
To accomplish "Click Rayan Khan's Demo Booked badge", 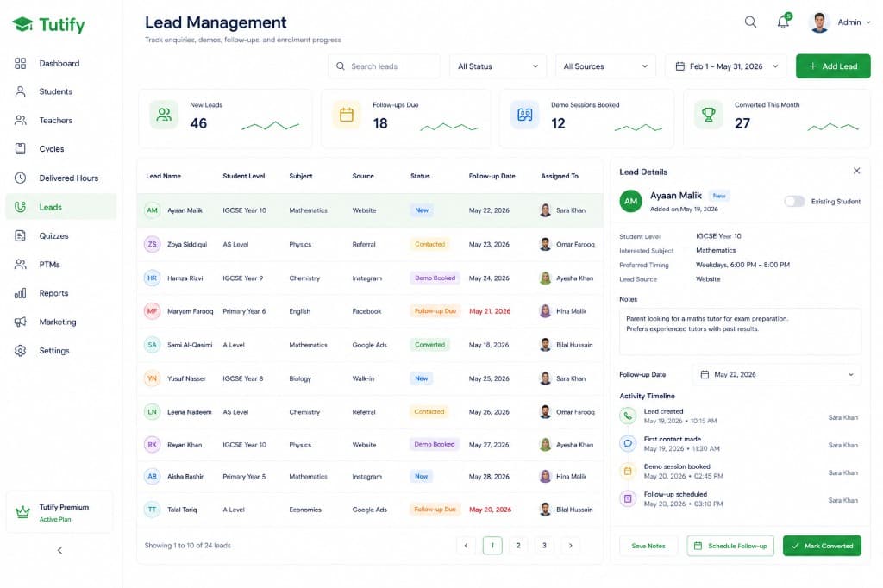I will click(435, 444).
